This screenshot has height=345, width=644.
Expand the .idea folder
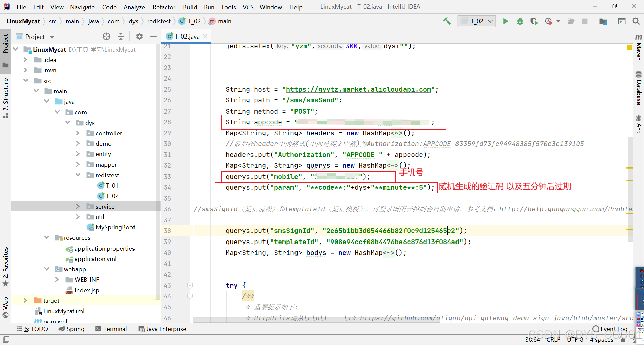click(25, 60)
